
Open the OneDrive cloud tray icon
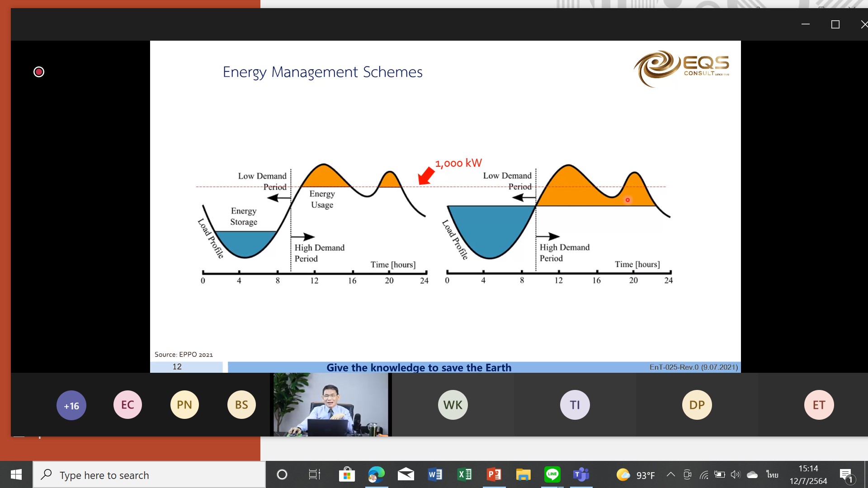point(752,474)
